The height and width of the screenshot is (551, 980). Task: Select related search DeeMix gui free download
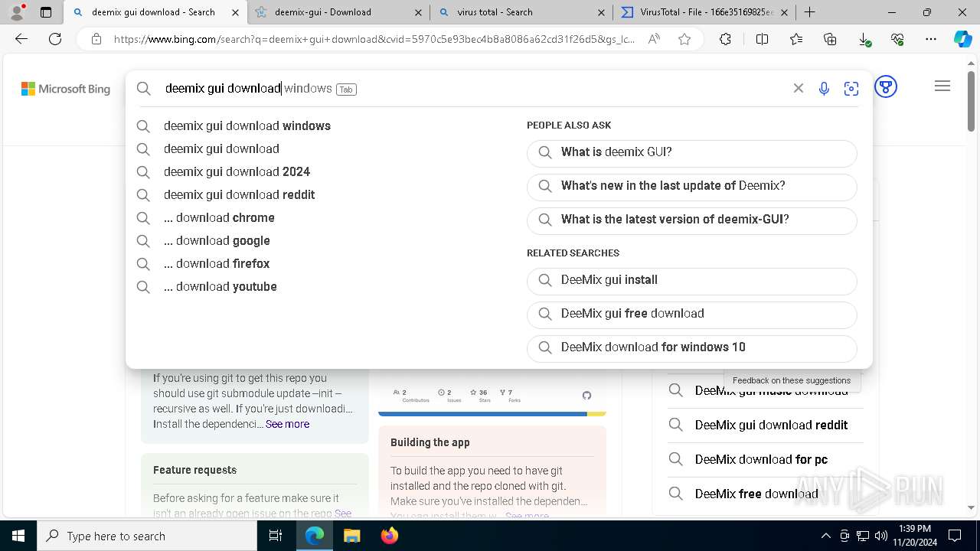[x=692, y=314]
